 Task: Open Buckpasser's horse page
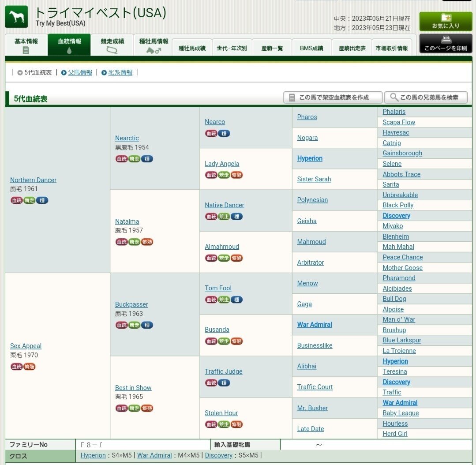click(x=131, y=304)
